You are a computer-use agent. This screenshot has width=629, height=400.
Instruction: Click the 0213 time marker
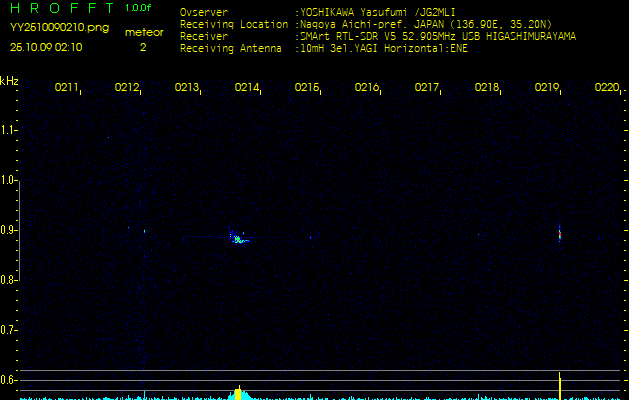(187, 87)
